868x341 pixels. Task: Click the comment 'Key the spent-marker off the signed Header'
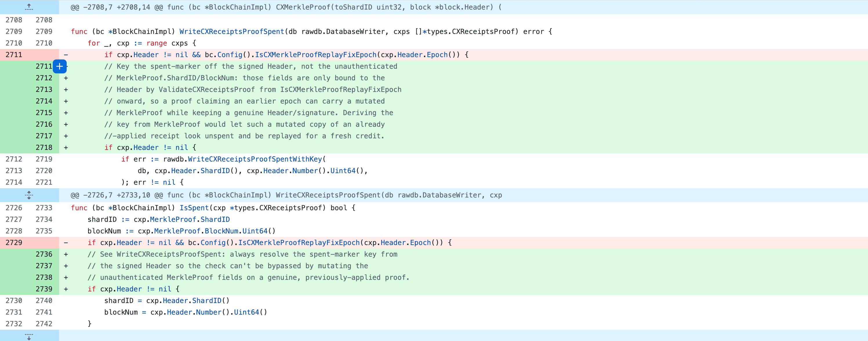251,66
